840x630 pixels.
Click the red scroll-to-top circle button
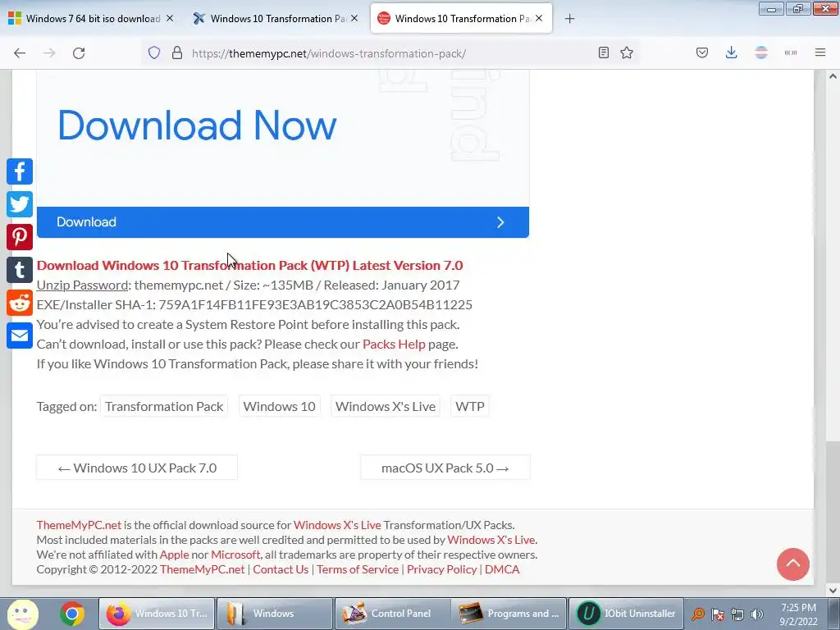tap(793, 564)
